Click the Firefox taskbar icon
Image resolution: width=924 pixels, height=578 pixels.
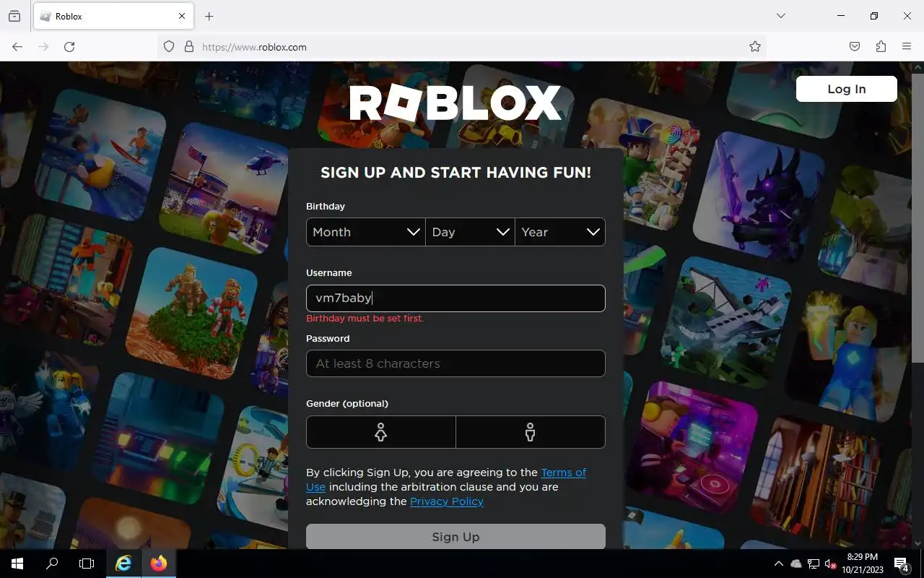coord(159,564)
